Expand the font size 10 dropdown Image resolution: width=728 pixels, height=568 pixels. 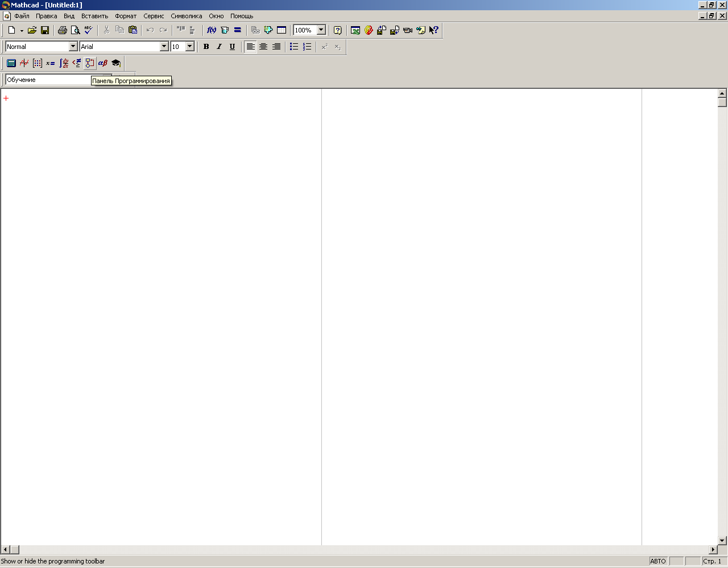190,47
